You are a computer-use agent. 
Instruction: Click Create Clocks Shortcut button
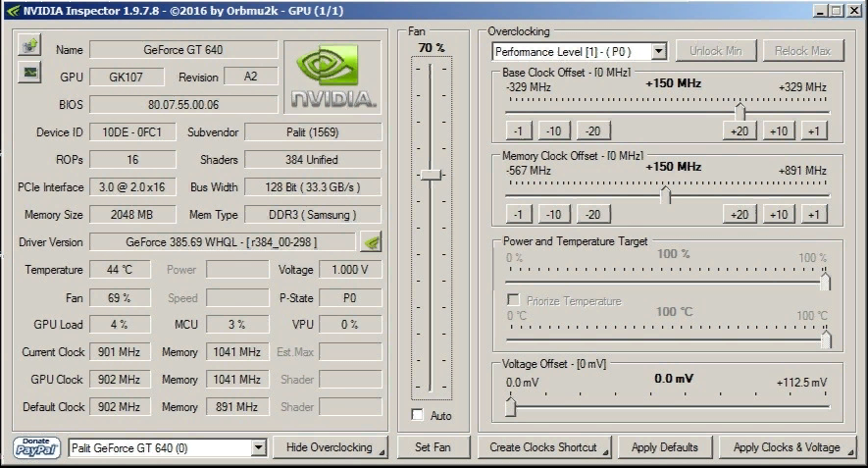pyautogui.click(x=543, y=447)
